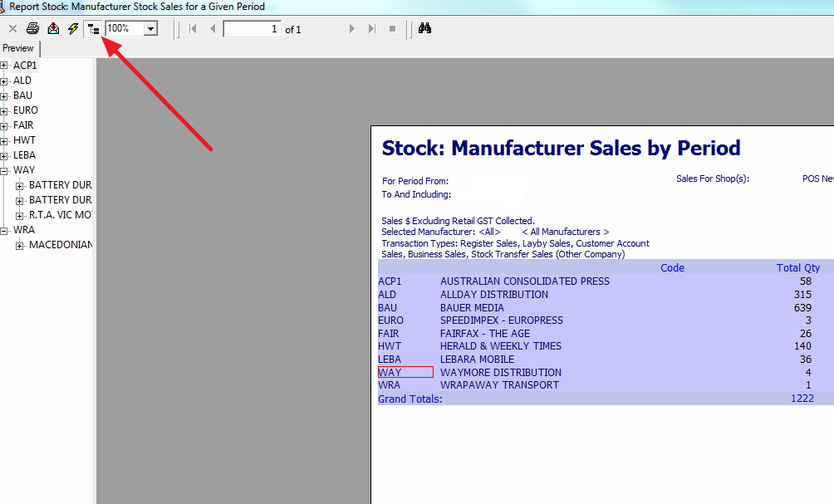Click BAUER MEDIA row text
Viewport: 834px width, 504px height.
[x=473, y=308]
